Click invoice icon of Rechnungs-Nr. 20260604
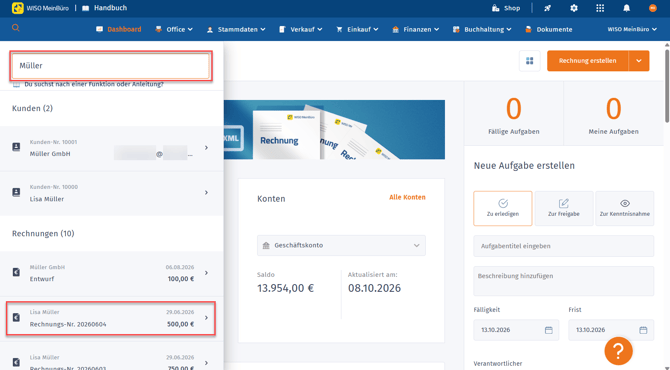Viewport: 670px width, 370px height. pyautogui.click(x=16, y=317)
